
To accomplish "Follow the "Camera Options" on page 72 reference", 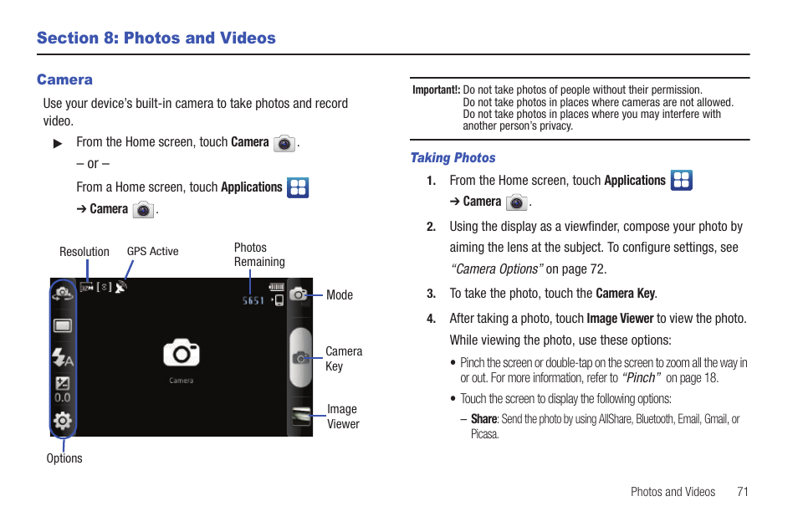I will click(x=529, y=269).
